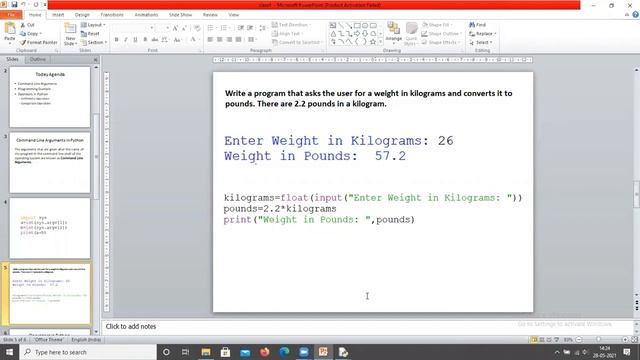
Task: Center text in Paragraph group
Action: click(220, 40)
